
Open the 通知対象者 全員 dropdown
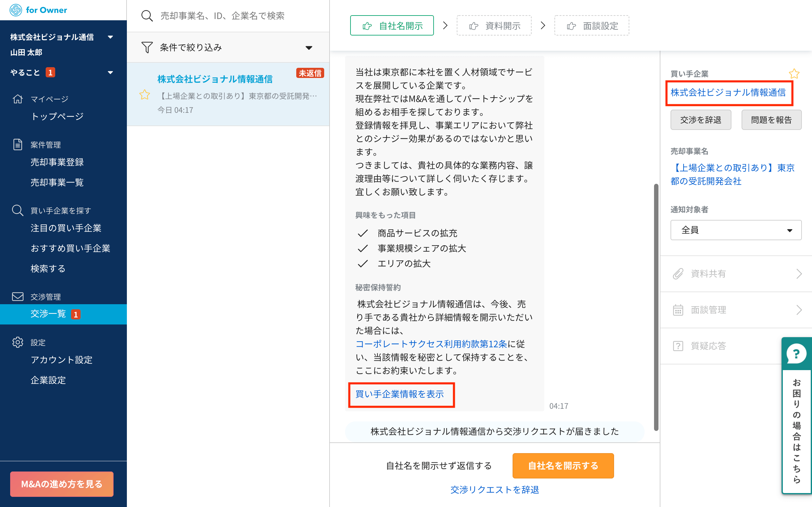[x=736, y=230]
